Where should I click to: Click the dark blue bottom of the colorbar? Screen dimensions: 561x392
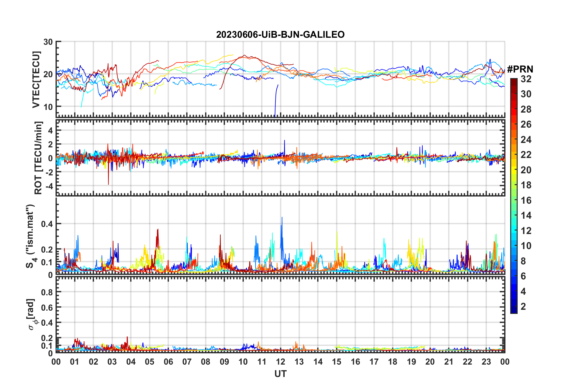tap(514, 309)
